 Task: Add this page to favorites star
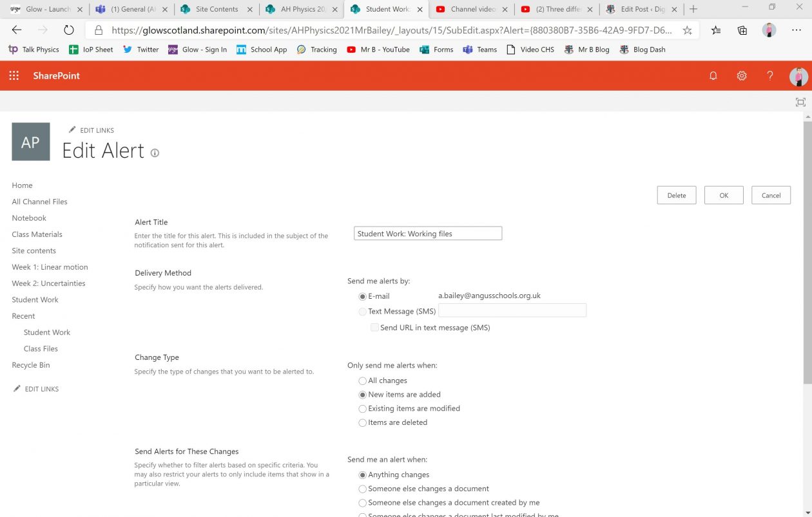pyautogui.click(x=688, y=30)
